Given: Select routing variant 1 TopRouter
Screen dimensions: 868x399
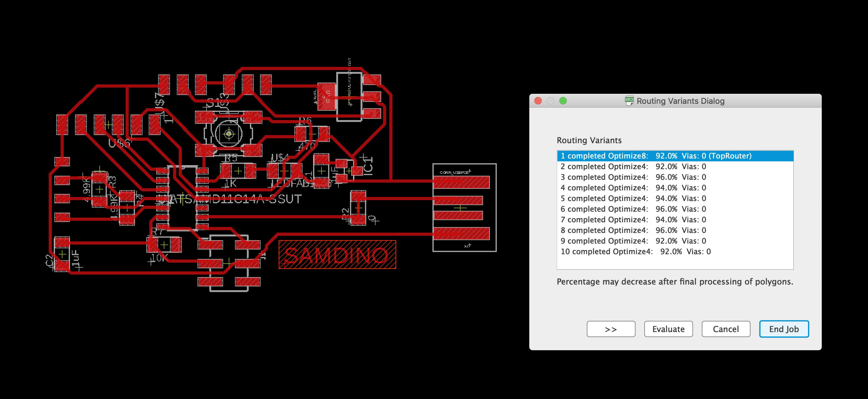Looking at the screenshot, I should click(x=656, y=156).
